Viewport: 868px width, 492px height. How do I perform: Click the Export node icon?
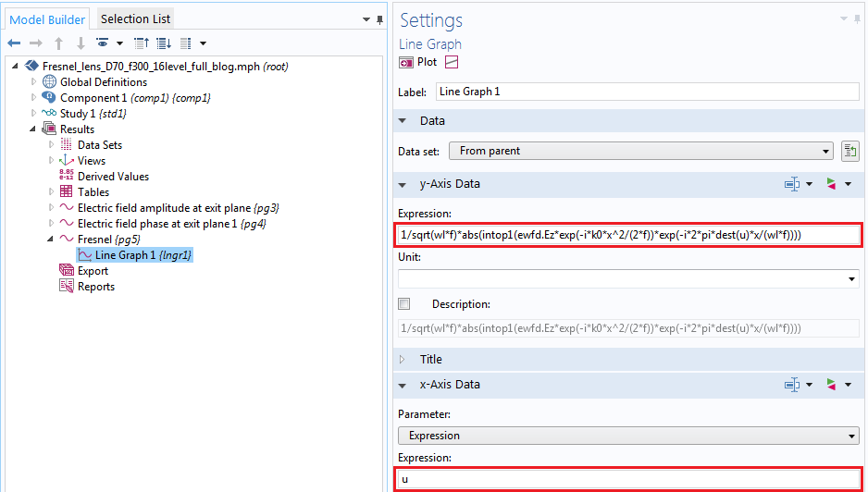pos(67,270)
